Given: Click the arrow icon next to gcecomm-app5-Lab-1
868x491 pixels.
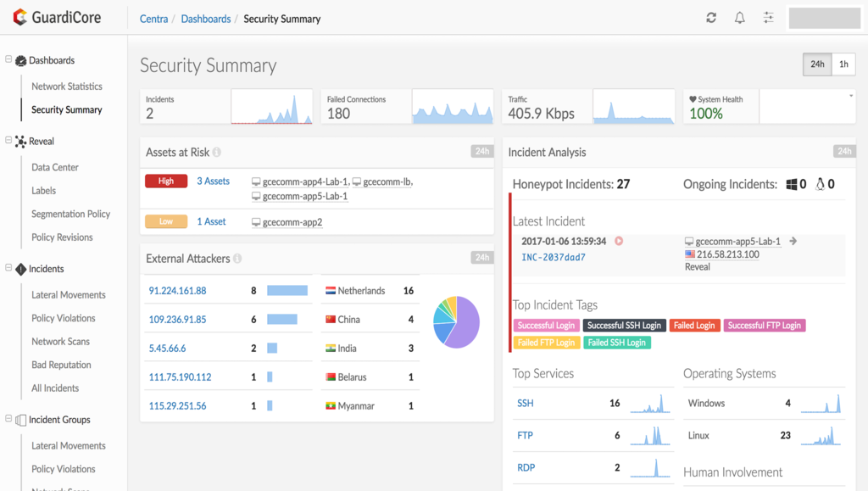Looking at the screenshot, I should [793, 241].
